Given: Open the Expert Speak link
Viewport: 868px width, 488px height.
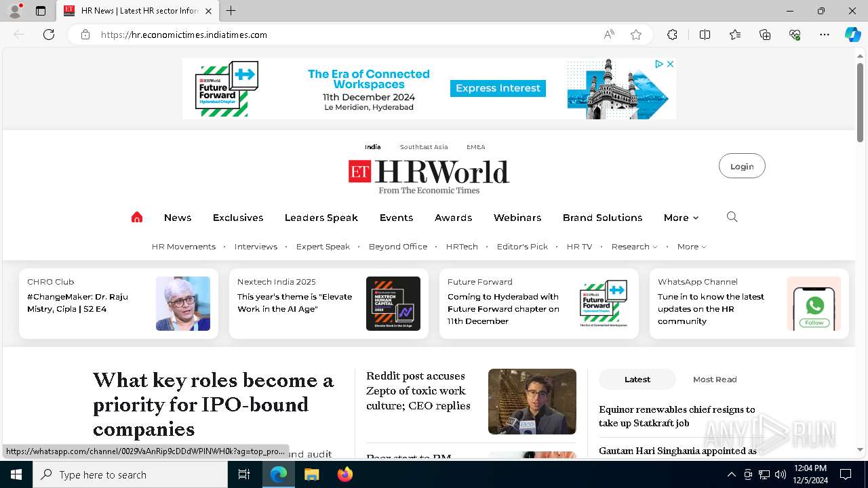Looking at the screenshot, I should [323, 247].
